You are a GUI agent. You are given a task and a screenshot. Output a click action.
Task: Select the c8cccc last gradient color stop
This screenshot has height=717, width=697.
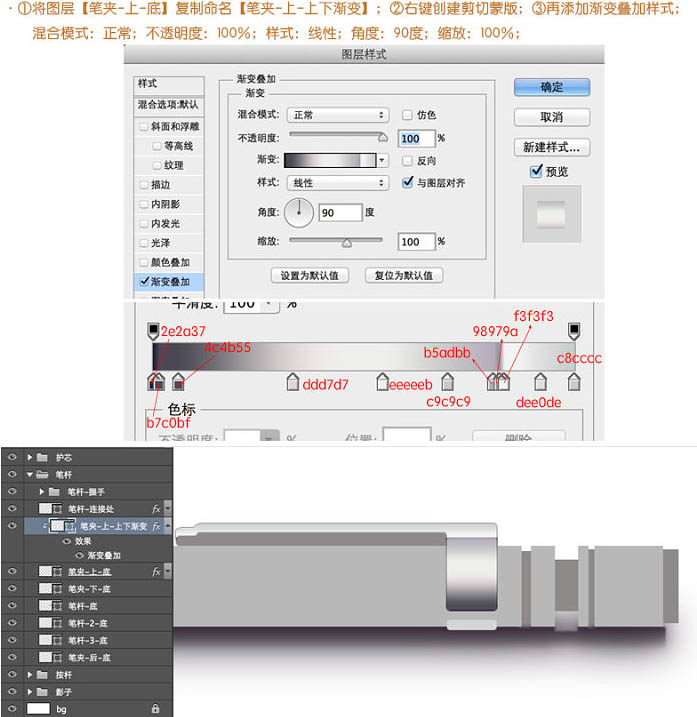tap(574, 382)
